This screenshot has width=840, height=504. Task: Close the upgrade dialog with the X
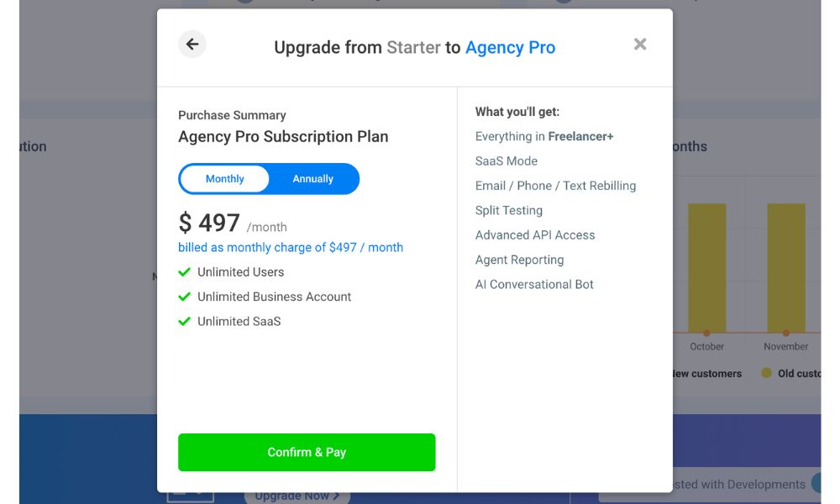point(640,45)
